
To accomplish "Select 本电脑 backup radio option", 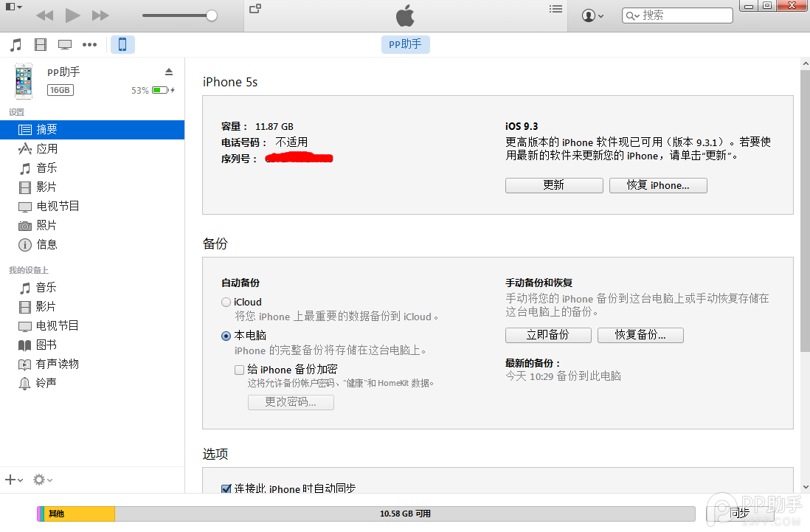I will coord(226,336).
